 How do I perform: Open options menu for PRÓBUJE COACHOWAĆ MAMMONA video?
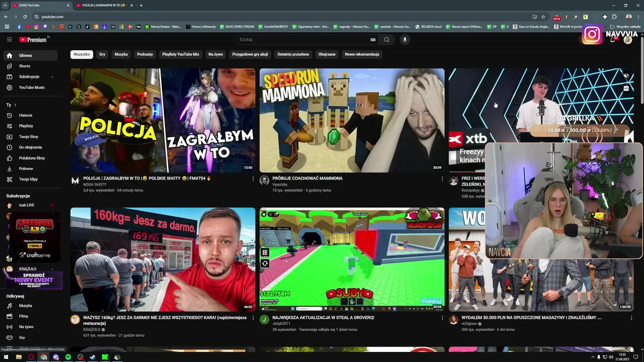coord(442,178)
